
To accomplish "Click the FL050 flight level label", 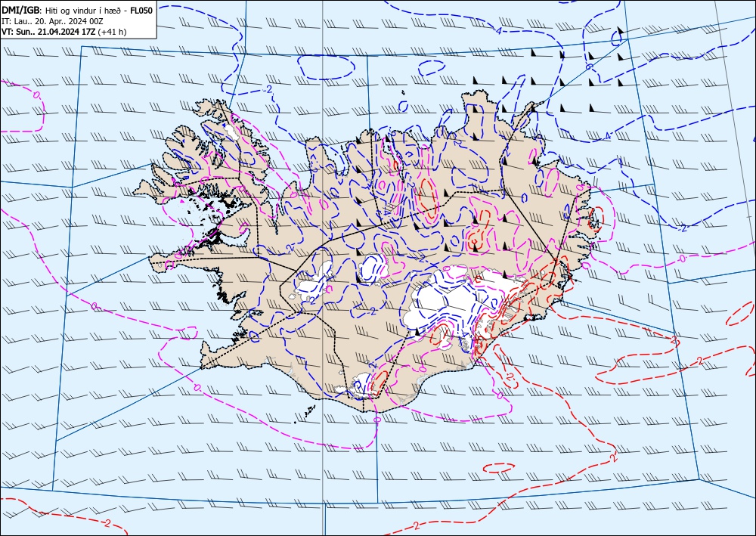I will 142,10.
